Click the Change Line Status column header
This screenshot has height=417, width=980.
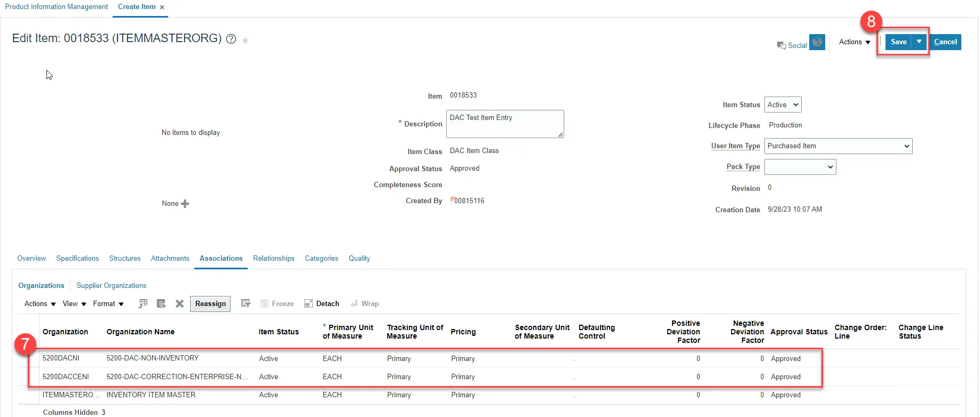point(921,332)
